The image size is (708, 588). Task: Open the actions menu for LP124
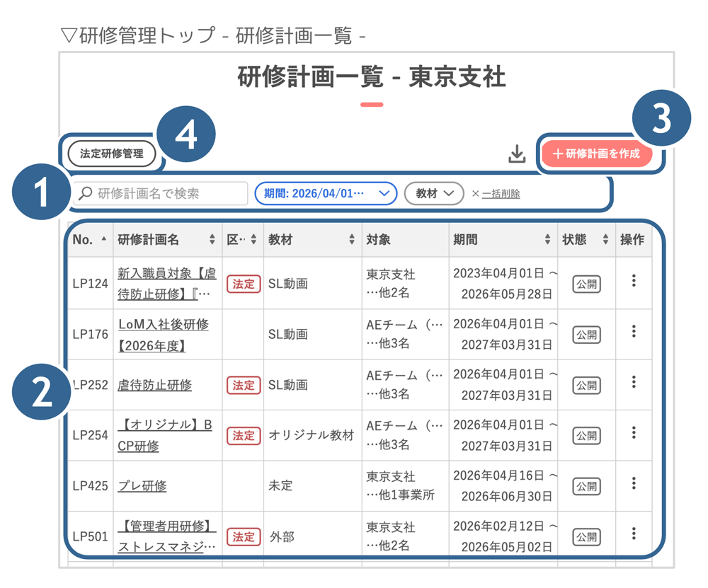(634, 281)
